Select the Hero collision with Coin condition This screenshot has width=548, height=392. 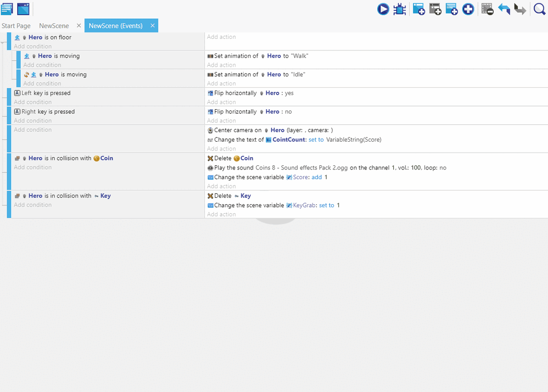[x=63, y=158]
